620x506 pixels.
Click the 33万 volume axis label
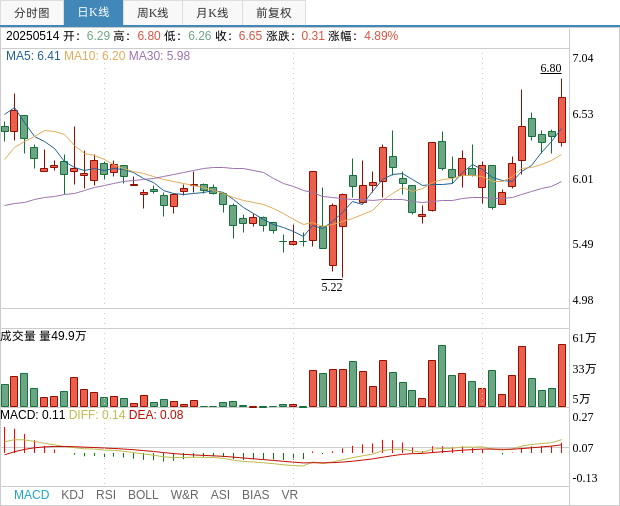tap(584, 369)
